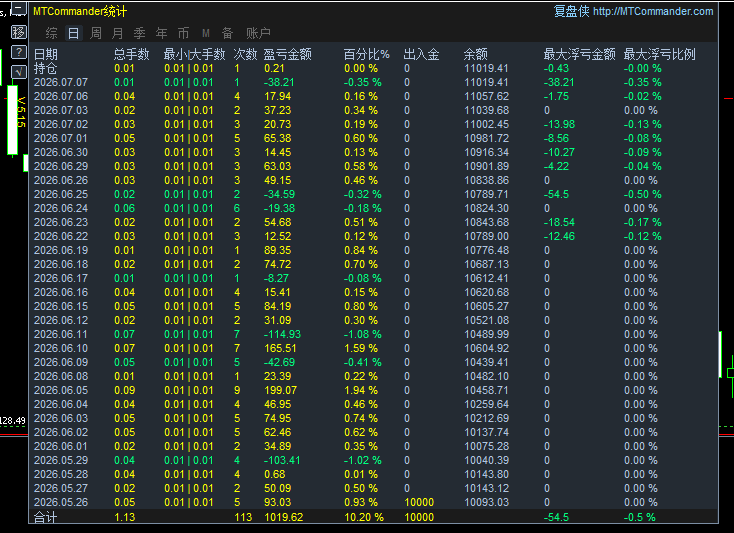The width and height of the screenshot is (734, 533).
Task: Click the balance 10143.12
Action: pyautogui.click(x=486, y=489)
